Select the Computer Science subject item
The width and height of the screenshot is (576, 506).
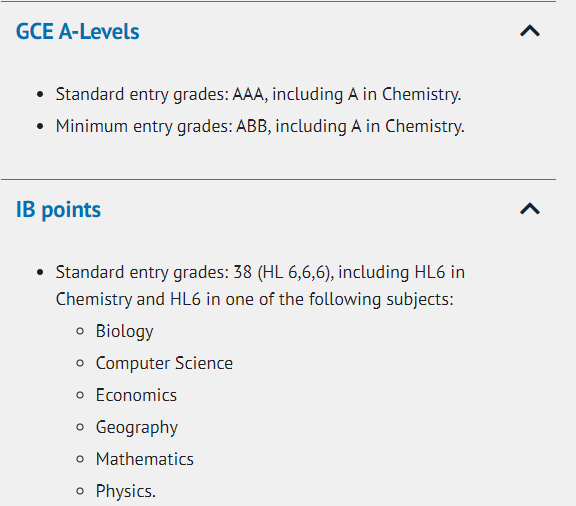click(x=164, y=363)
